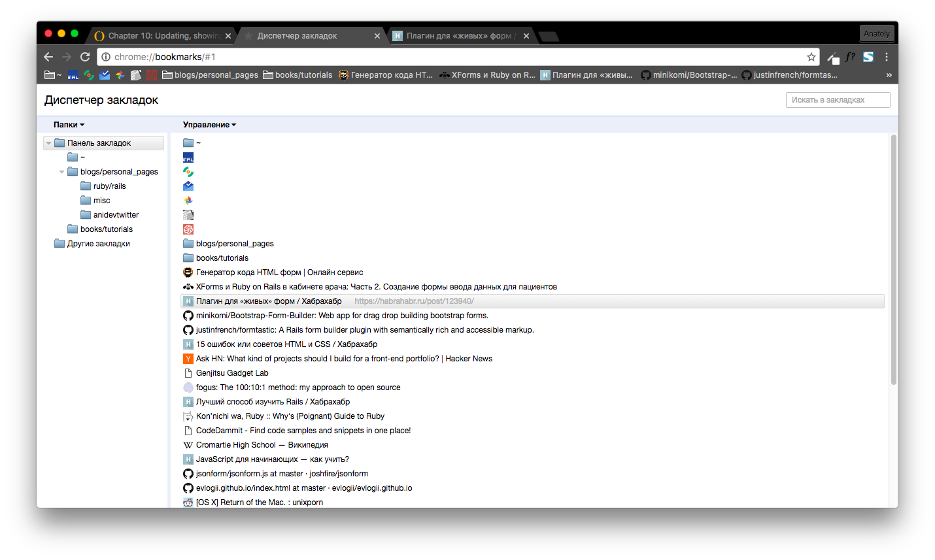Select Другие закладки folder
Viewport: 935px width, 560px height.
pyautogui.click(x=92, y=244)
